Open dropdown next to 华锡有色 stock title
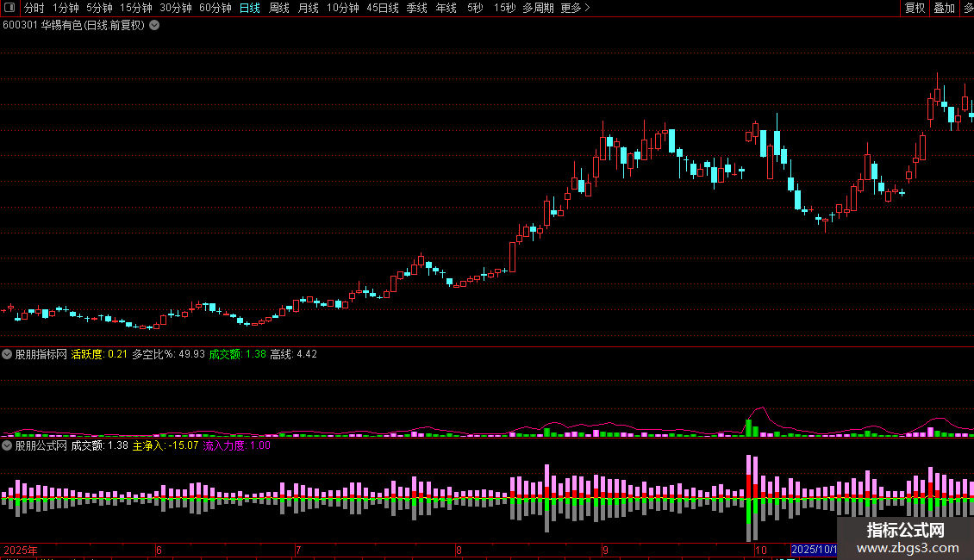The image size is (974, 560). coord(154,26)
